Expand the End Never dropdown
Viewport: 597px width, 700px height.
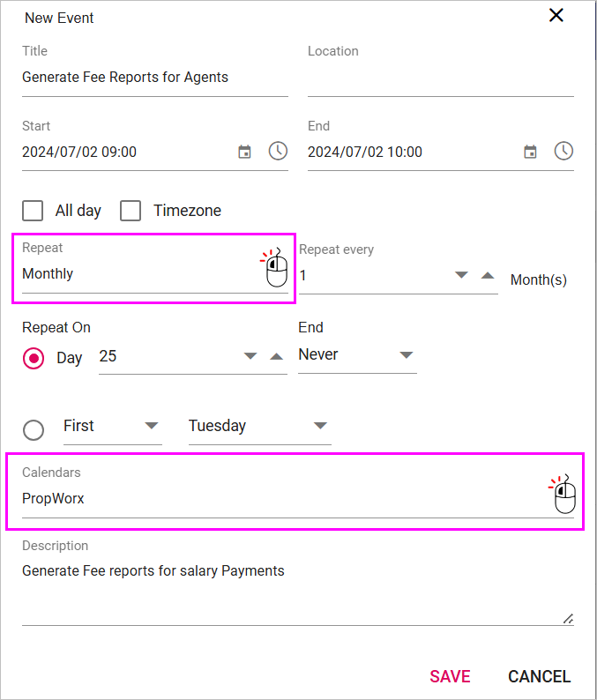click(x=357, y=355)
